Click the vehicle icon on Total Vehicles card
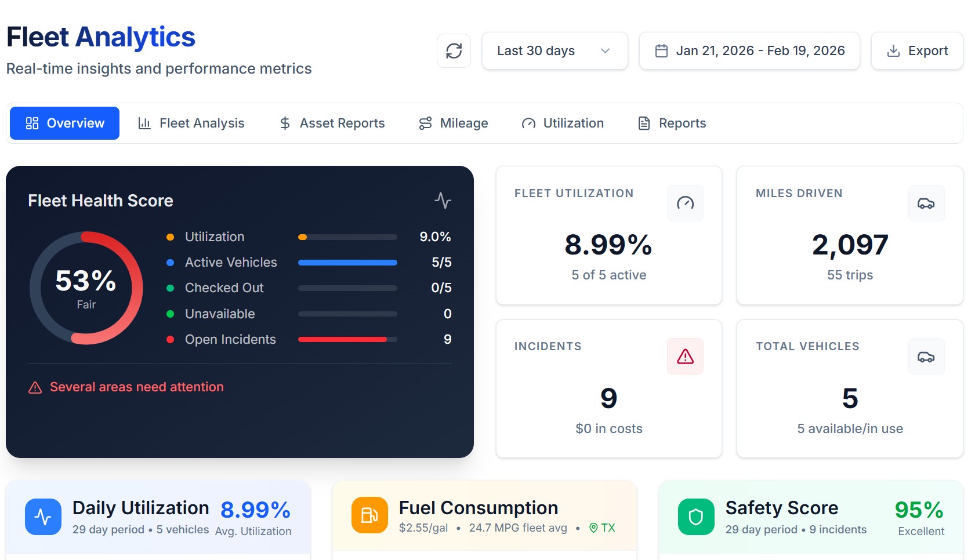This screenshot has width=975, height=560. pos(926,356)
